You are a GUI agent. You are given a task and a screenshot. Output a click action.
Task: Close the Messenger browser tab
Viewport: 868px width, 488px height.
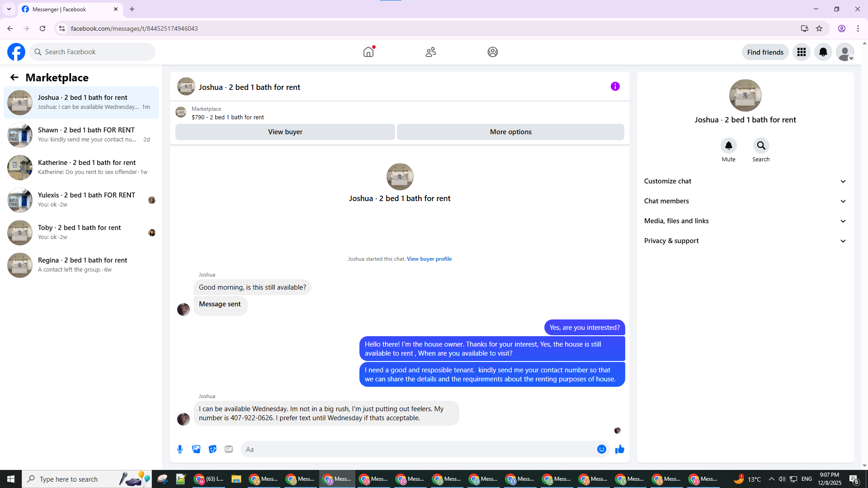pyautogui.click(x=116, y=9)
